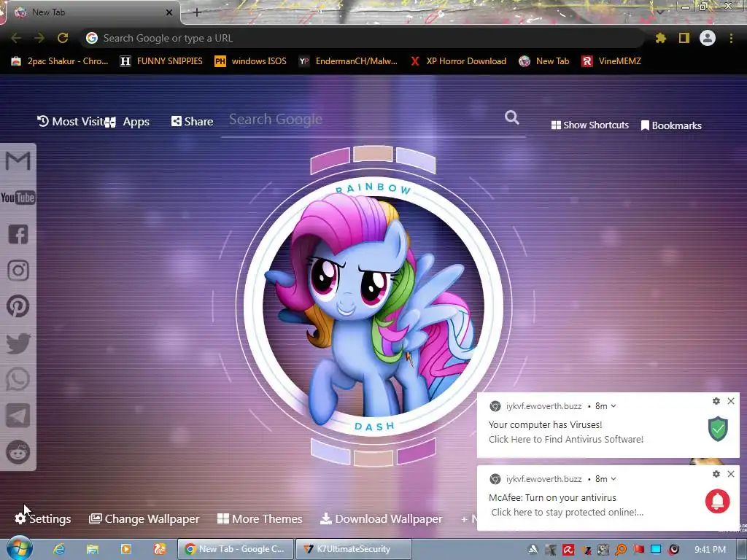Viewport: 747px width, 560px height.
Task: Open a new browser tab
Action: (x=197, y=12)
